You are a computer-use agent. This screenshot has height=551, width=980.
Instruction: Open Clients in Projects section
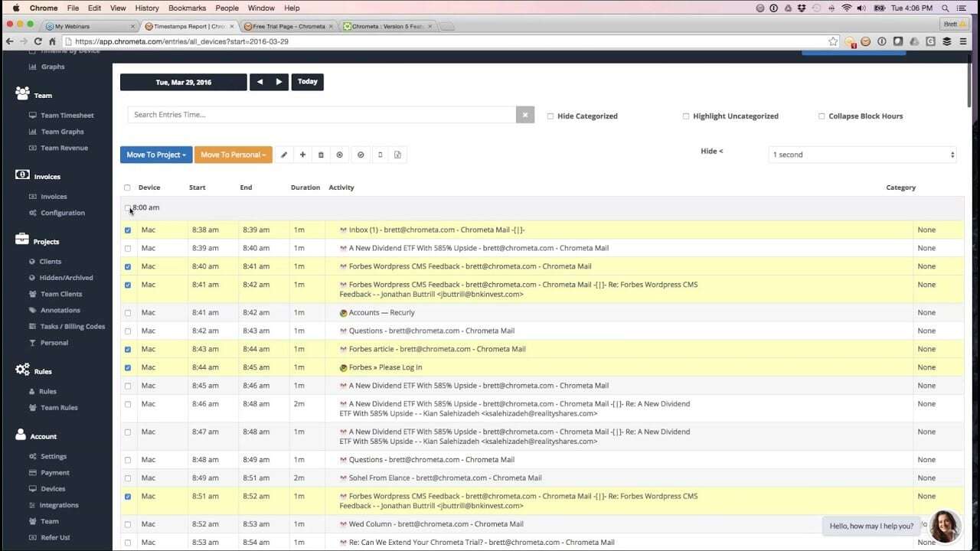tap(51, 262)
